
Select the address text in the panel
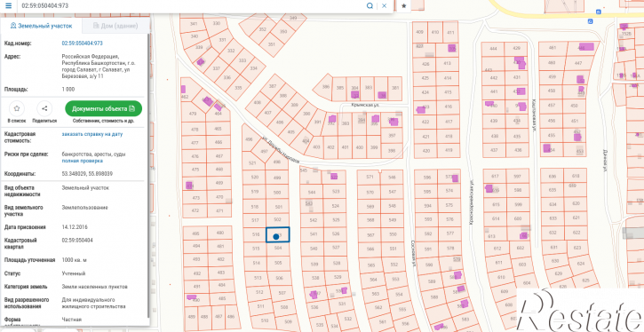(99, 66)
